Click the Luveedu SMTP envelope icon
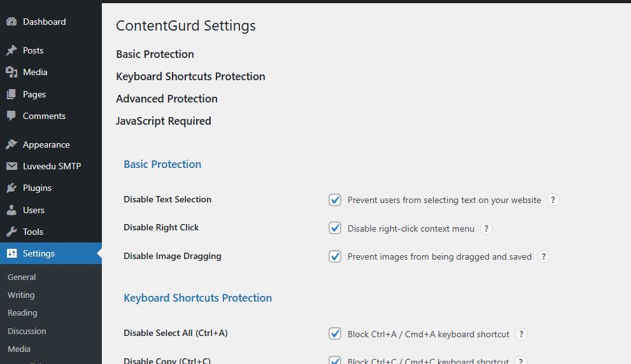Screen dimensions: 631x364 click(11, 166)
